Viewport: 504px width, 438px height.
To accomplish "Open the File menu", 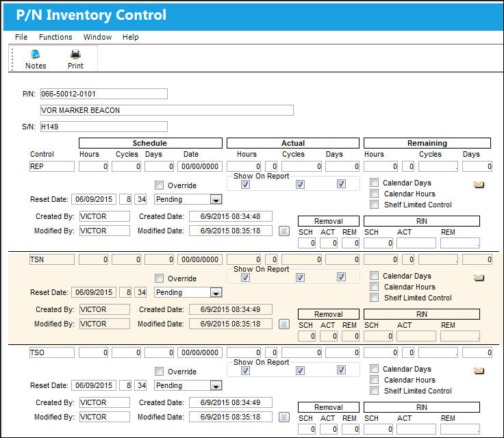I will [x=21, y=37].
